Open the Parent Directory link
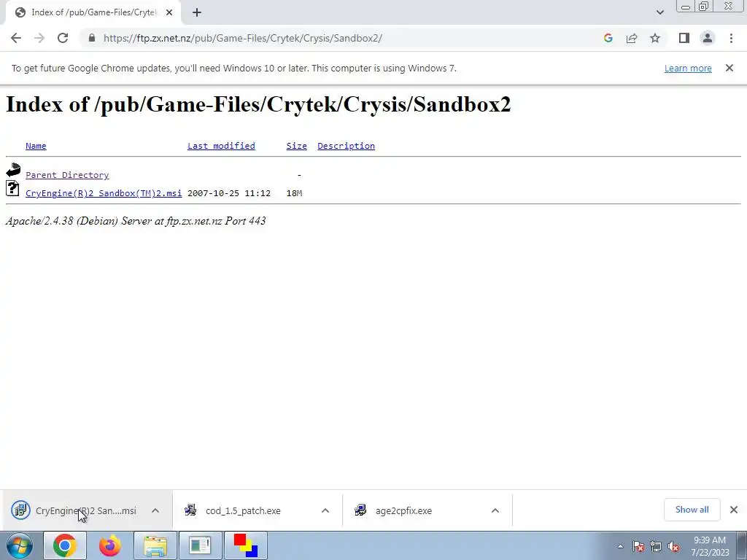The height and width of the screenshot is (560, 747). coord(67,175)
